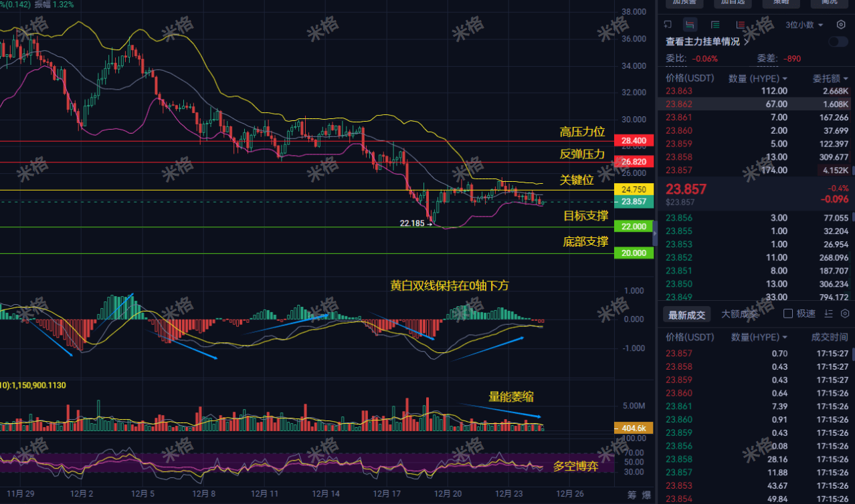
Task: Click the bid order row priced 23.856
Action: (756, 218)
